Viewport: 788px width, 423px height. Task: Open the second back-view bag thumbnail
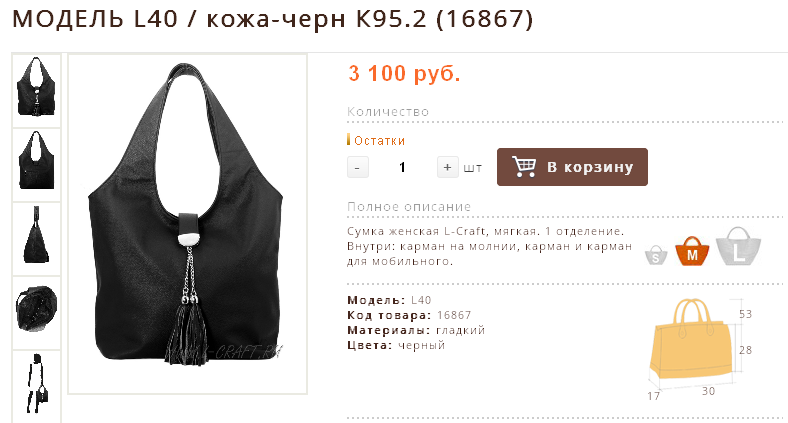(x=36, y=164)
